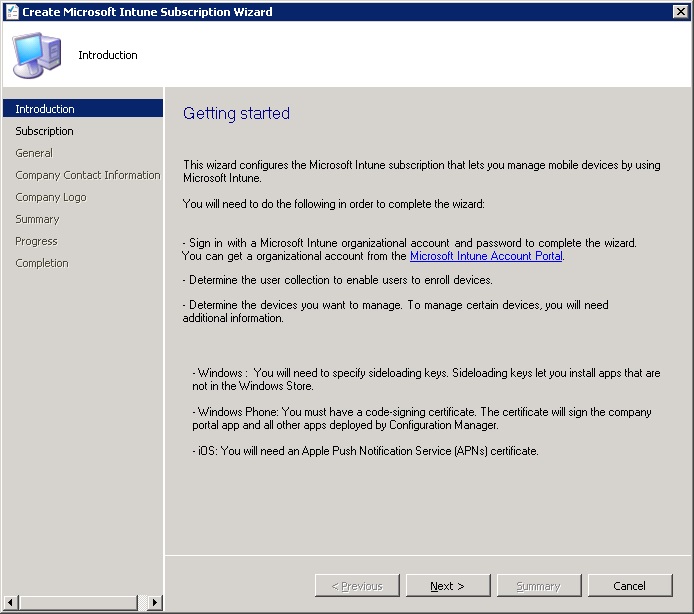Click the sidebar scrollbar right arrow
694x614 pixels.
pyautogui.click(x=154, y=602)
